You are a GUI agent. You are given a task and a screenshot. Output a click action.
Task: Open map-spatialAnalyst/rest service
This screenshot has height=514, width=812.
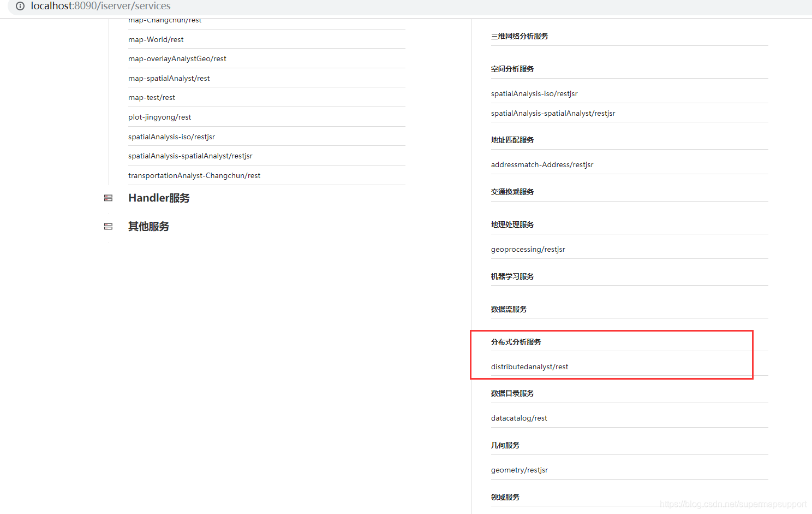[169, 79]
